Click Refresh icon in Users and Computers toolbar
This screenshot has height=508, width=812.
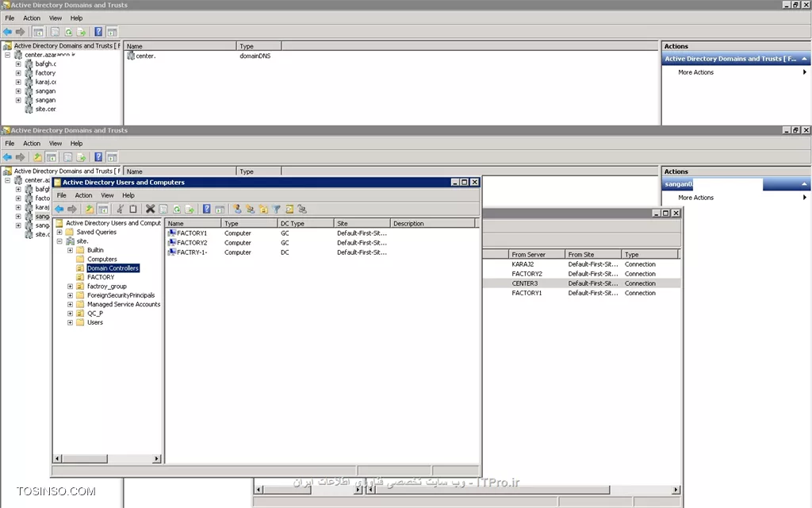[177, 210]
